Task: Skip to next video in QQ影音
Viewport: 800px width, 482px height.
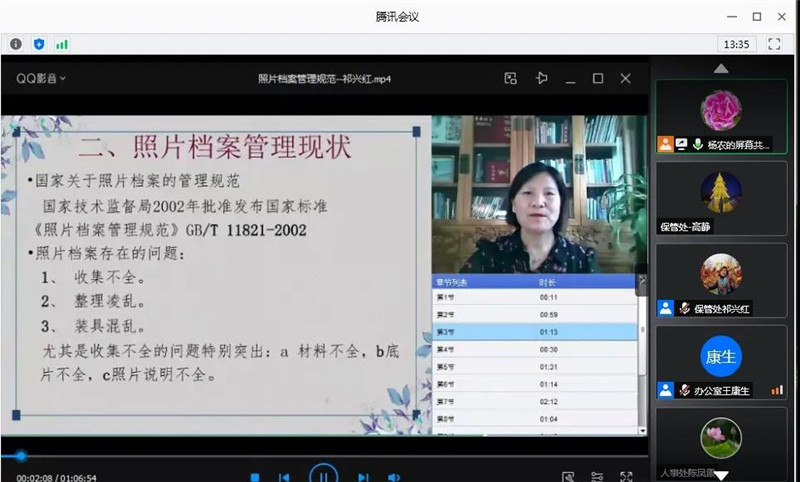Action: [363, 477]
